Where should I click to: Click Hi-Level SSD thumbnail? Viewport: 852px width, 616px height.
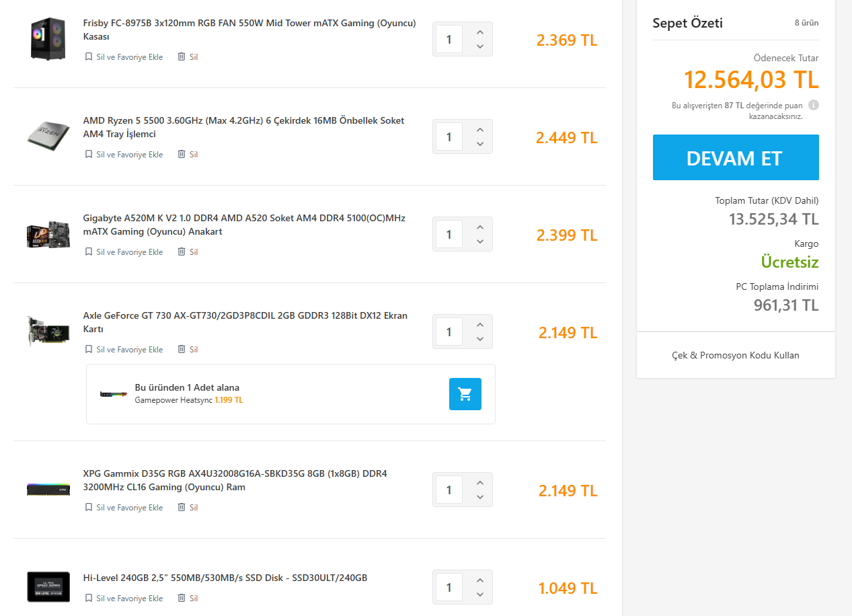[x=48, y=587]
